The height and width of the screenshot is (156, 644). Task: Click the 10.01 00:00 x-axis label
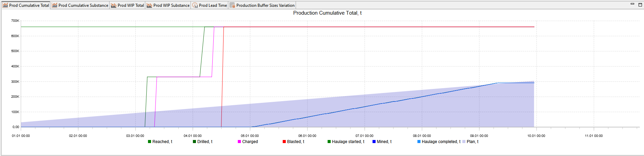(536, 136)
